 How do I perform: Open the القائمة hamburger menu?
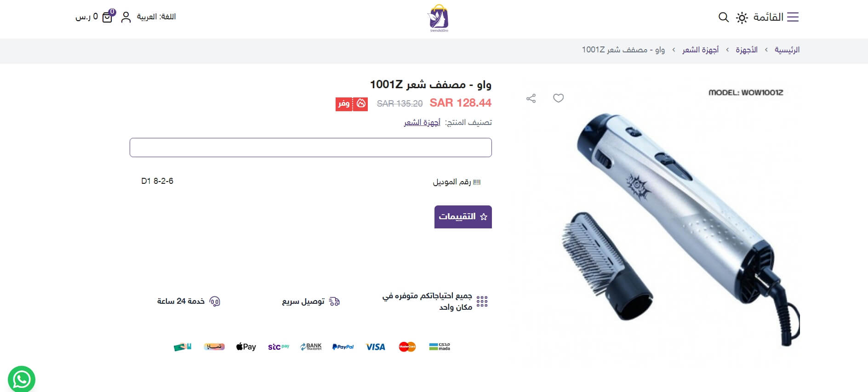tap(776, 17)
